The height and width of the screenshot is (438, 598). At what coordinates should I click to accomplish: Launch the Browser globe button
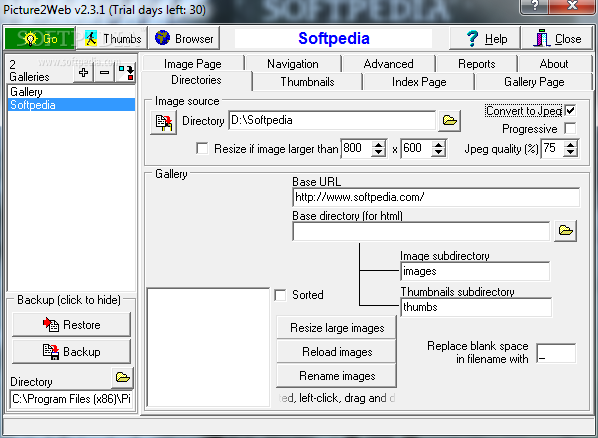(x=184, y=39)
